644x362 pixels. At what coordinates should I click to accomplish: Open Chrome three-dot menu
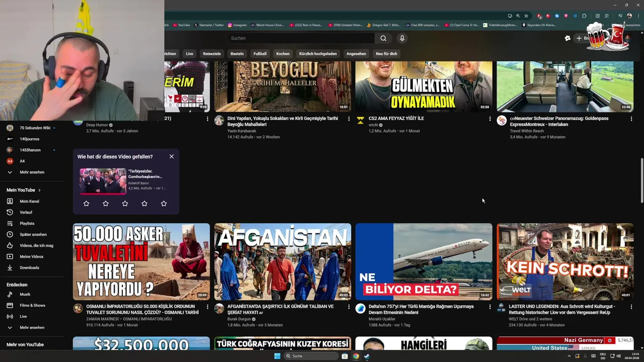[638, 16]
